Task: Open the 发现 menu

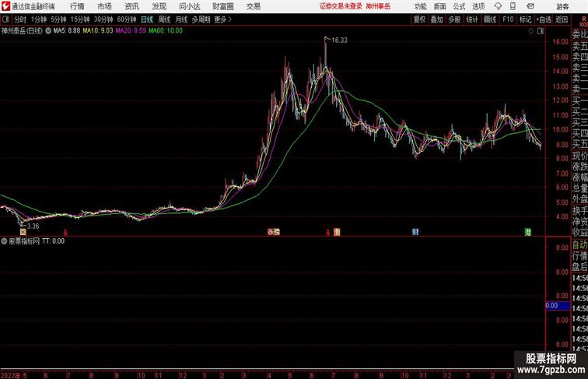Action: pos(159,6)
